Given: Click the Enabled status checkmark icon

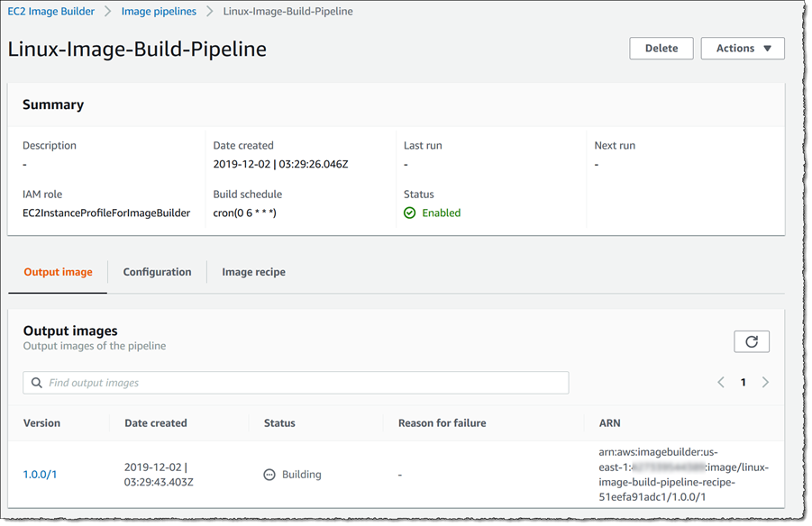Looking at the screenshot, I should pyautogui.click(x=410, y=213).
